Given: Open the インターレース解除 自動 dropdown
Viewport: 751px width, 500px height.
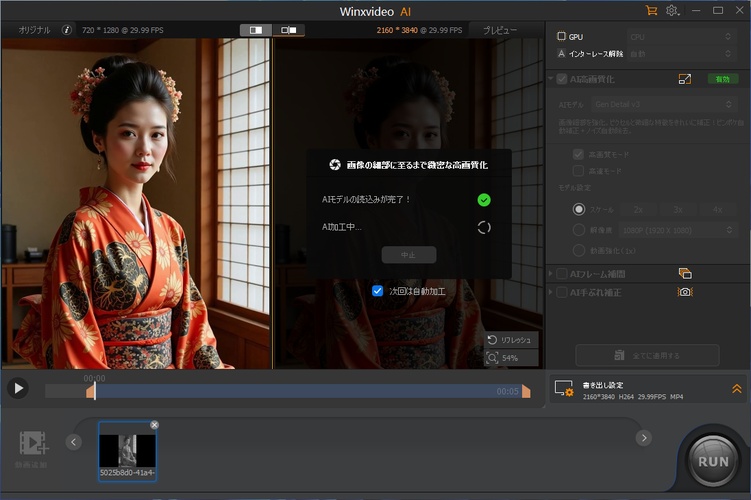Looking at the screenshot, I should click(x=680, y=54).
